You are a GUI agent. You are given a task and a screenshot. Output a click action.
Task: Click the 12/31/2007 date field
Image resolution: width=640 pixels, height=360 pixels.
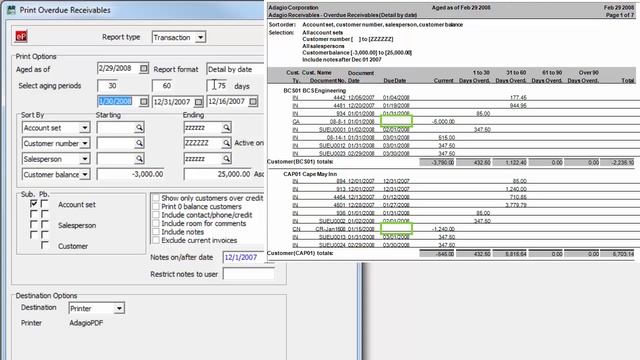point(173,102)
